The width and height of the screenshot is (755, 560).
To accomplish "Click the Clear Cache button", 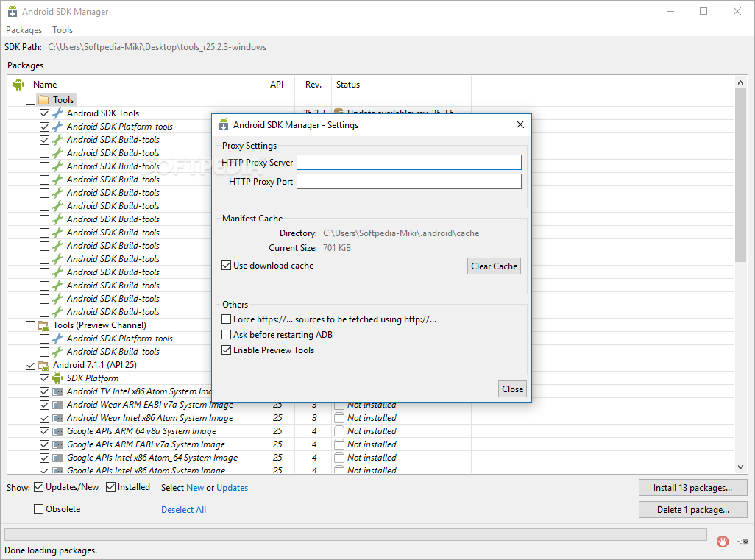I will click(x=494, y=266).
